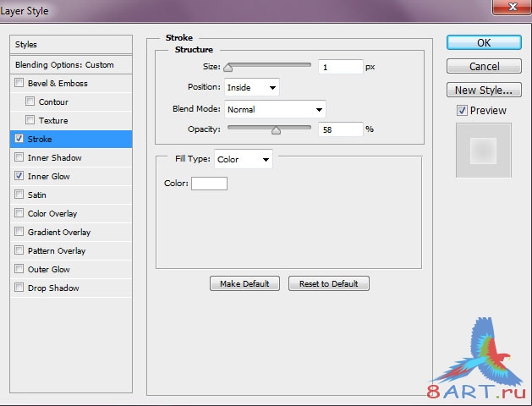Turn on the Drop Shadow checkbox
Image resolution: width=532 pixels, height=406 pixels.
click(x=19, y=288)
